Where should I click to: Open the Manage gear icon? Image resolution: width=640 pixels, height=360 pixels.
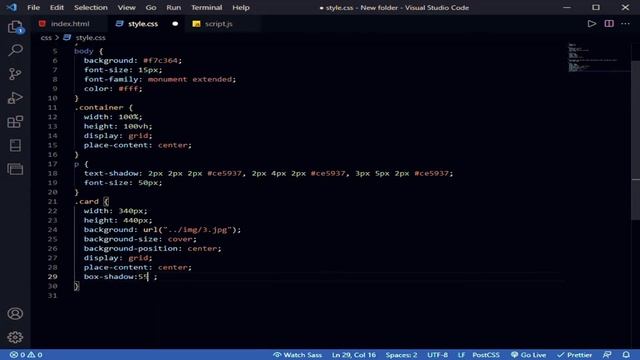(15, 337)
